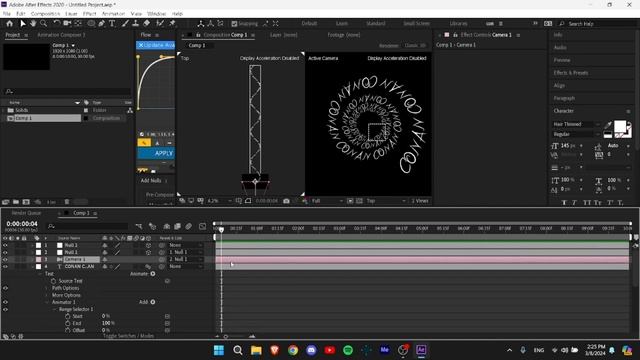Select the Clone Stamp tool

(136, 24)
